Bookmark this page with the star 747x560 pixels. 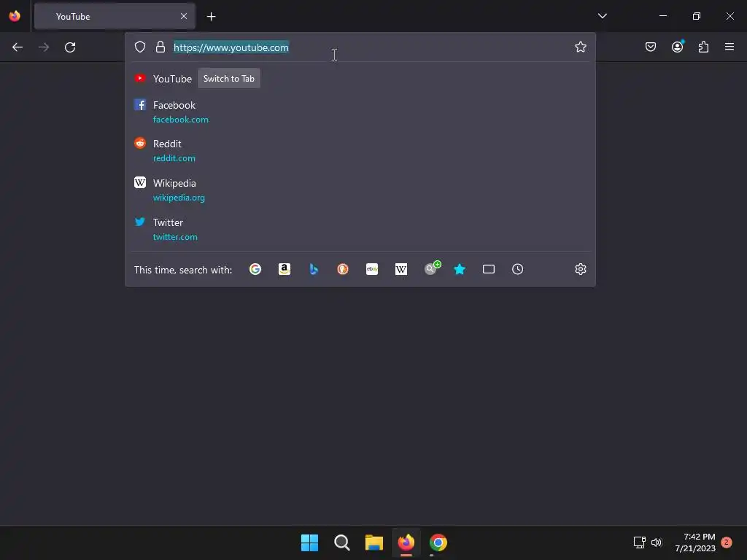coord(580,47)
